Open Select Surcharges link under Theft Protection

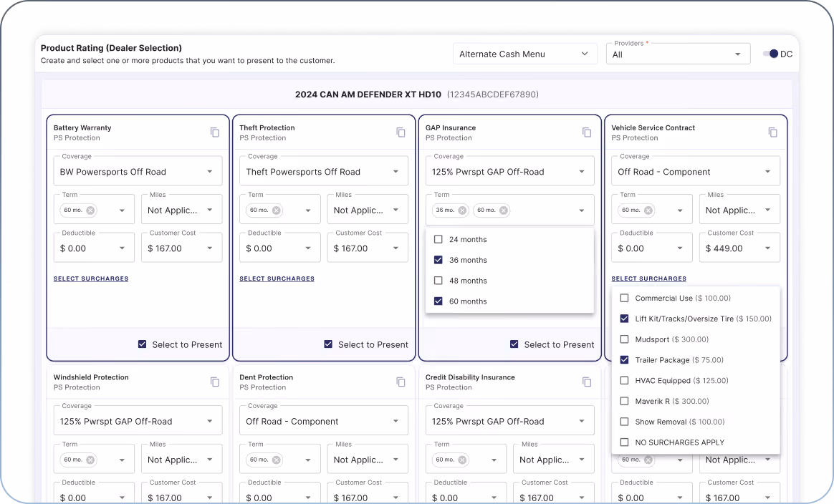coord(277,278)
